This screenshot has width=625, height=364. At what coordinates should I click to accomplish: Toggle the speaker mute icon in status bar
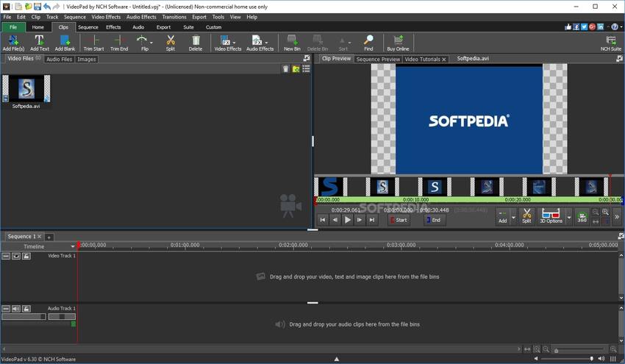point(601,359)
